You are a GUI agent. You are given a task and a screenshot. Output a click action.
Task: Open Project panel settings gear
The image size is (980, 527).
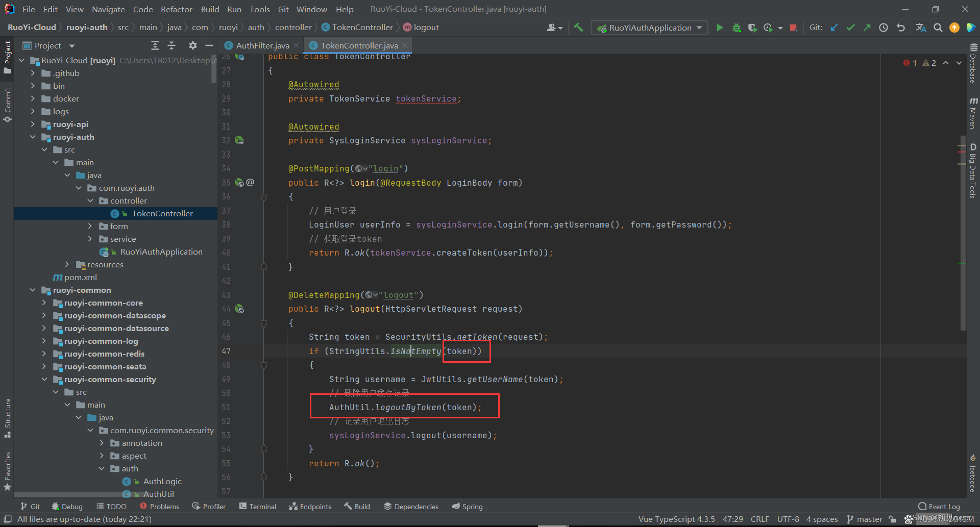tap(192, 45)
